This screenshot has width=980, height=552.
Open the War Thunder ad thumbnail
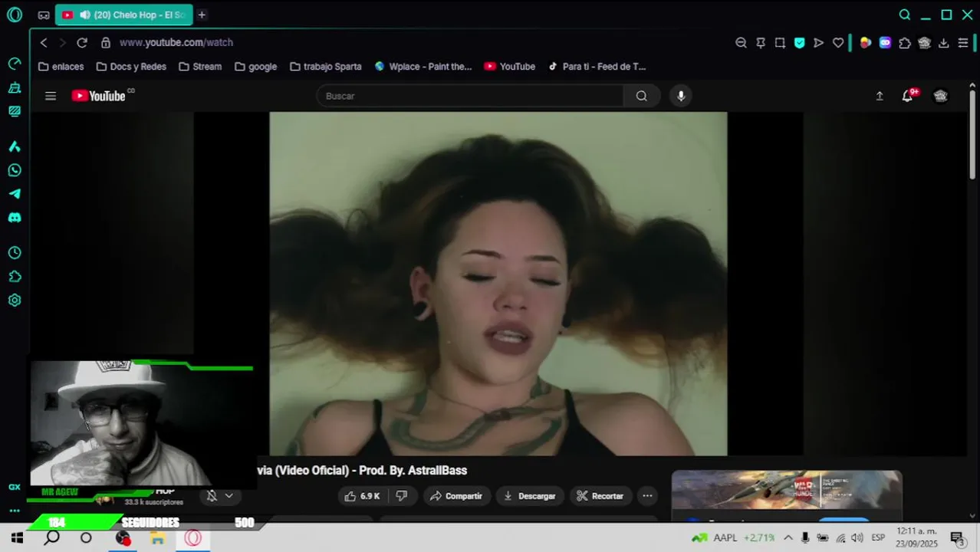click(787, 489)
